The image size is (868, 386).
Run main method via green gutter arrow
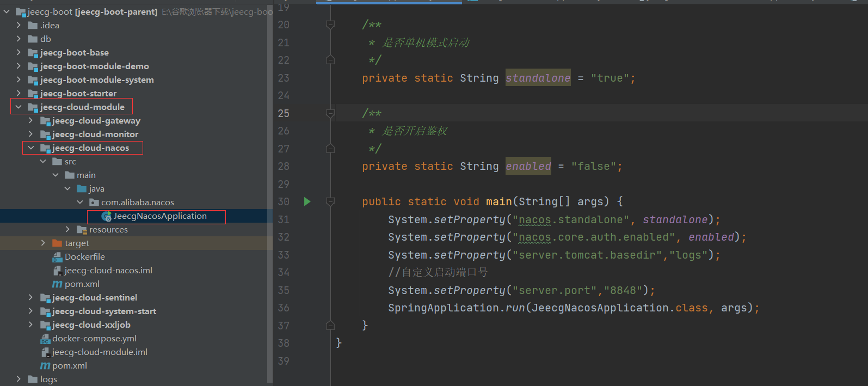(307, 202)
